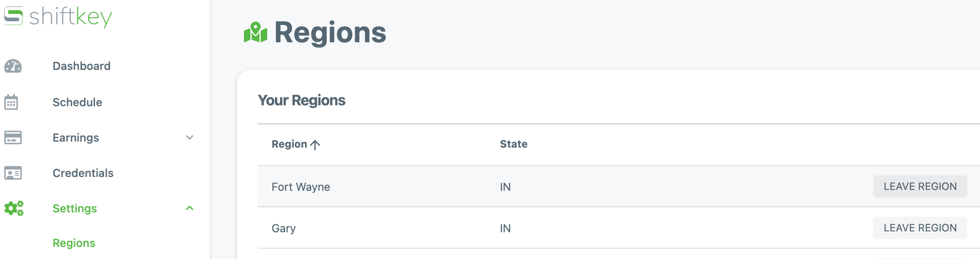The height and width of the screenshot is (259, 980).
Task: Click the Schedule calendar icon
Action: click(11, 102)
